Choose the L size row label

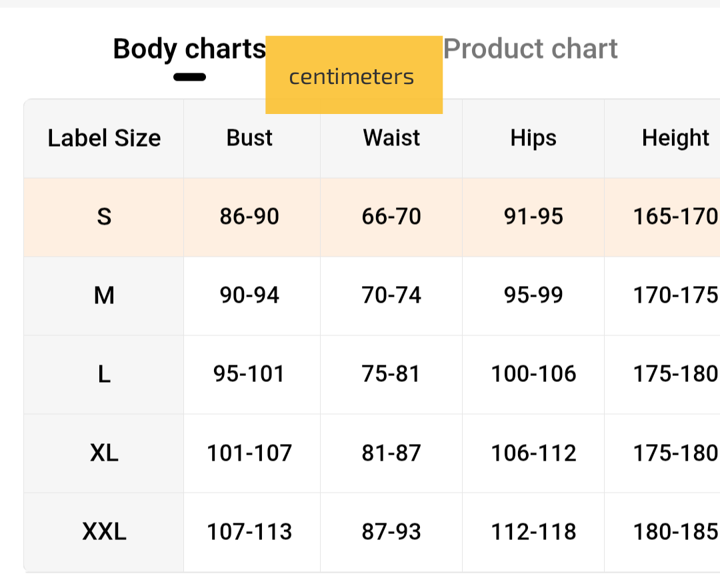click(x=104, y=374)
